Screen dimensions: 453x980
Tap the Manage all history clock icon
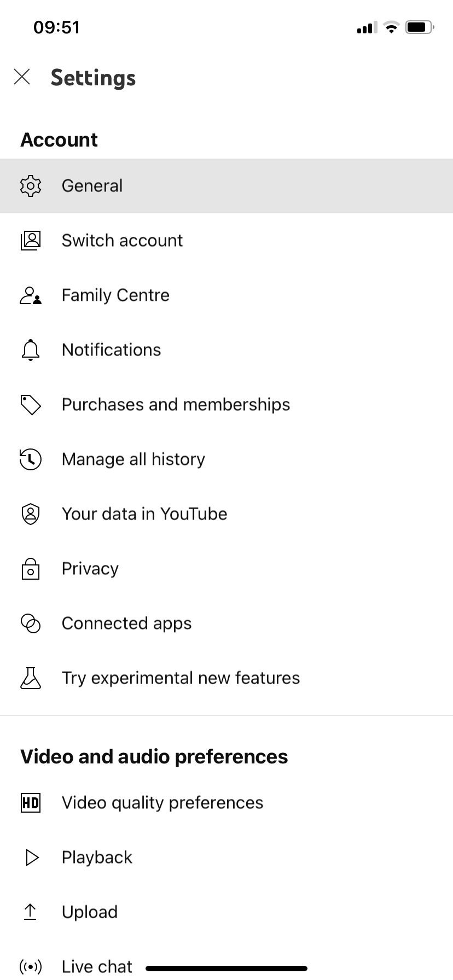[x=31, y=459]
